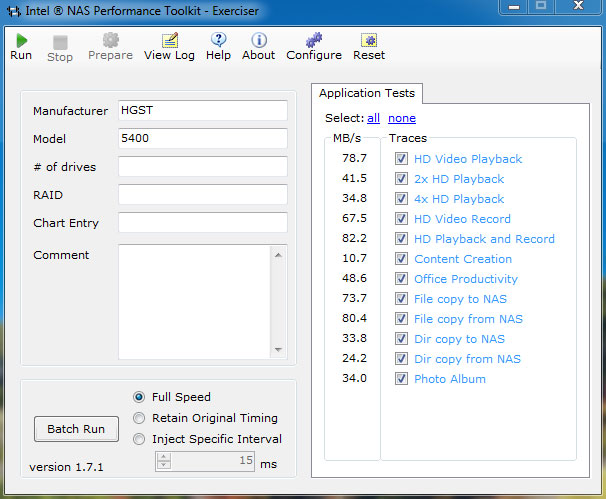The image size is (606, 499).
Task: Select the Retain Original Timing option
Action: coord(140,418)
